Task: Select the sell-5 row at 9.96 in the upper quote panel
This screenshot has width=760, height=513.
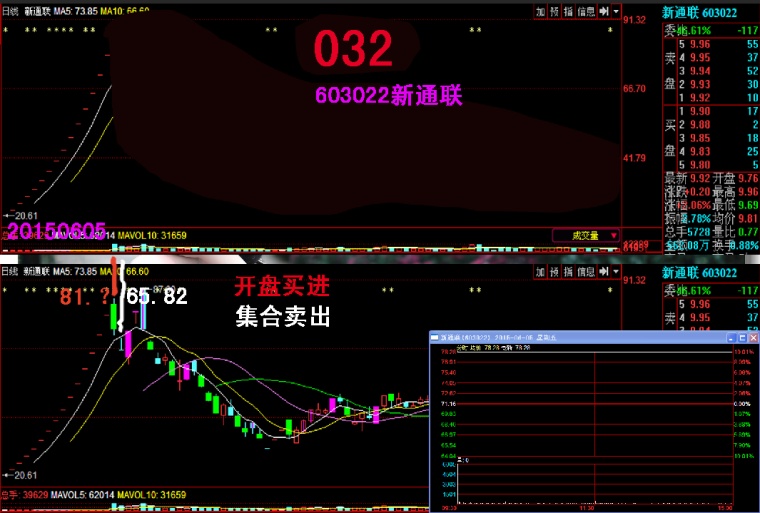Action: point(718,44)
